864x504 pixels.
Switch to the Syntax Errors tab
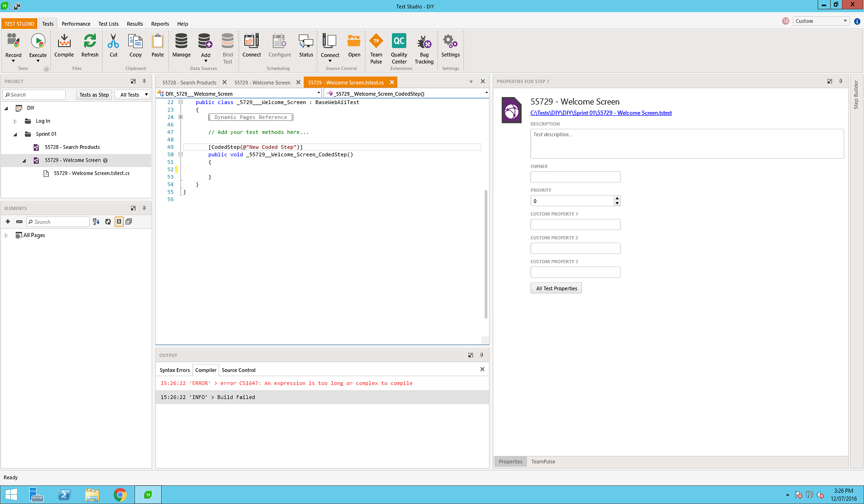pyautogui.click(x=175, y=370)
